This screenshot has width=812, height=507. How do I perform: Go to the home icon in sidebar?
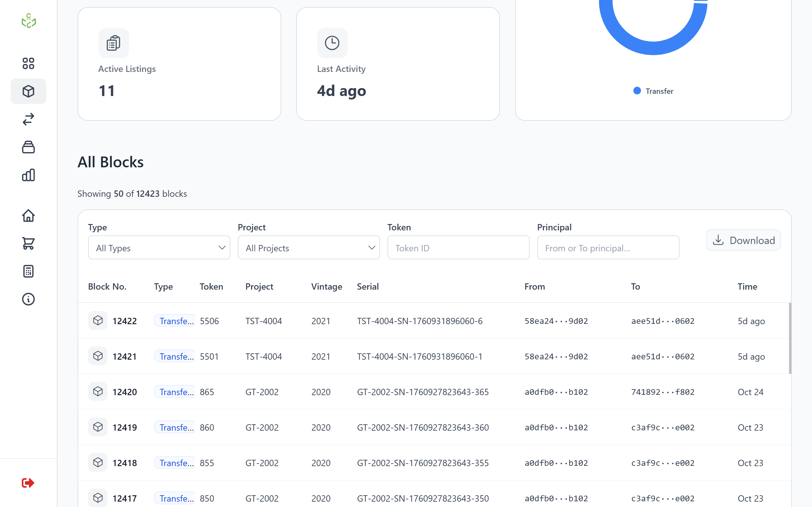tap(28, 215)
